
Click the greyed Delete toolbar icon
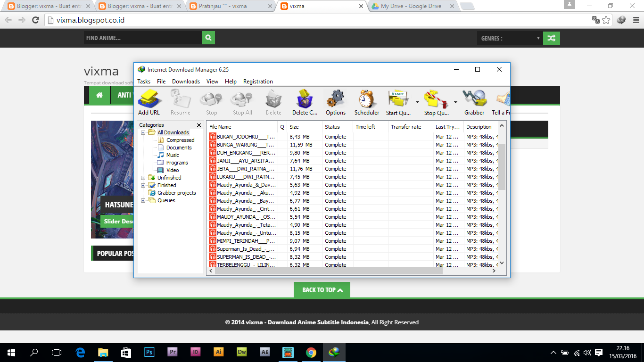[x=273, y=99]
